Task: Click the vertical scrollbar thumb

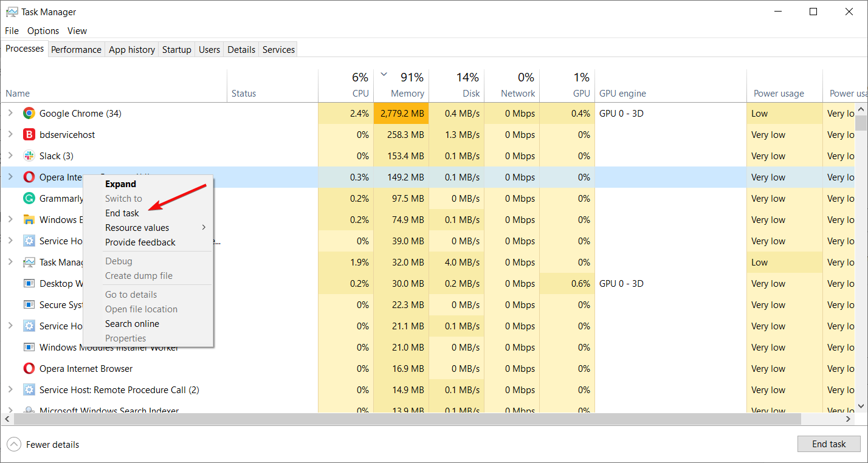Action: click(x=861, y=122)
